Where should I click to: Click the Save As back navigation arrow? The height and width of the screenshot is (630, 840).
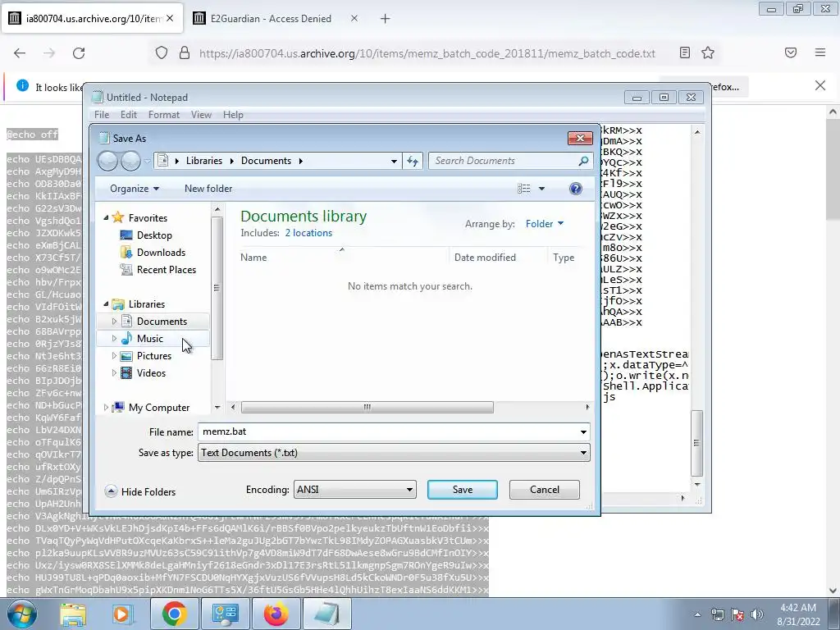(x=107, y=161)
